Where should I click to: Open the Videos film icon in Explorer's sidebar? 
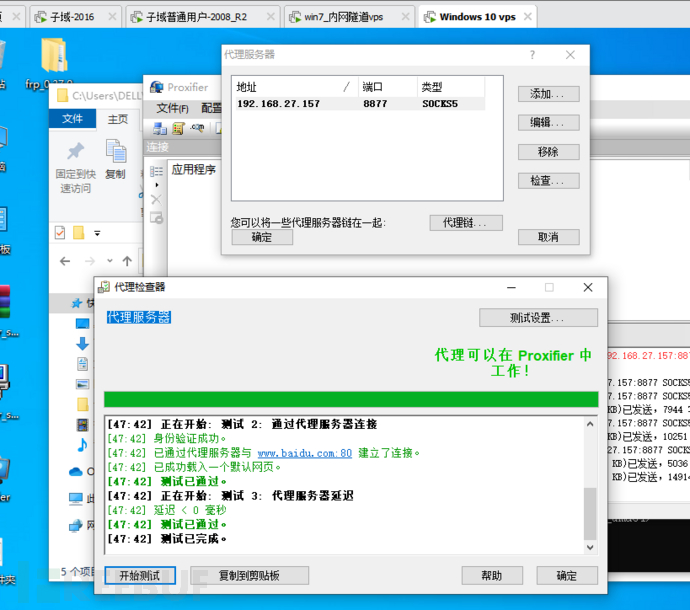(x=82, y=425)
